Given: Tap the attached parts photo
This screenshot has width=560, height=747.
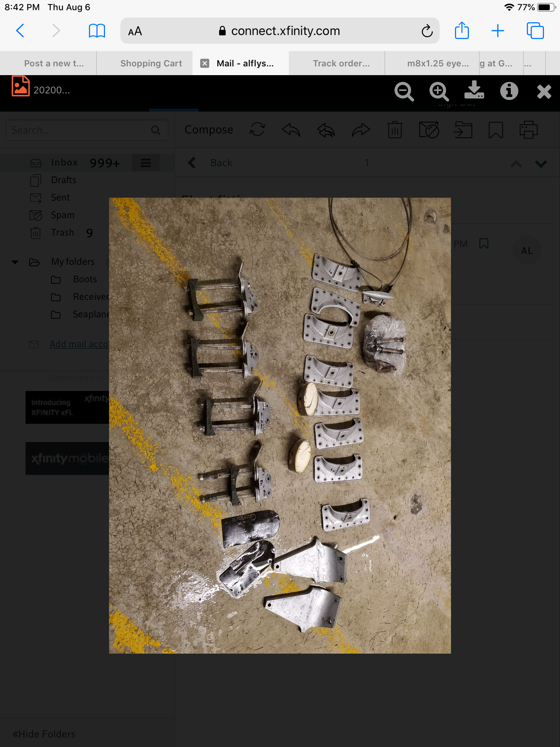Looking at the screenshot, I should [280, 425].
